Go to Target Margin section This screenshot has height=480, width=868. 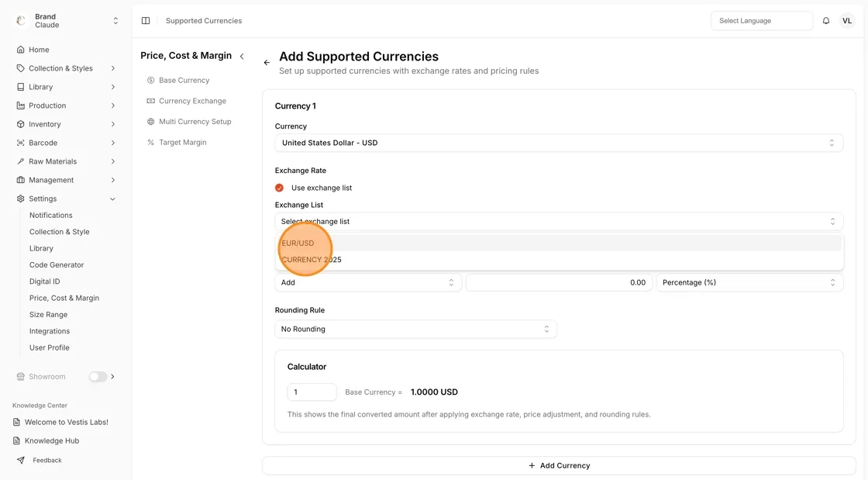(182, 142)
